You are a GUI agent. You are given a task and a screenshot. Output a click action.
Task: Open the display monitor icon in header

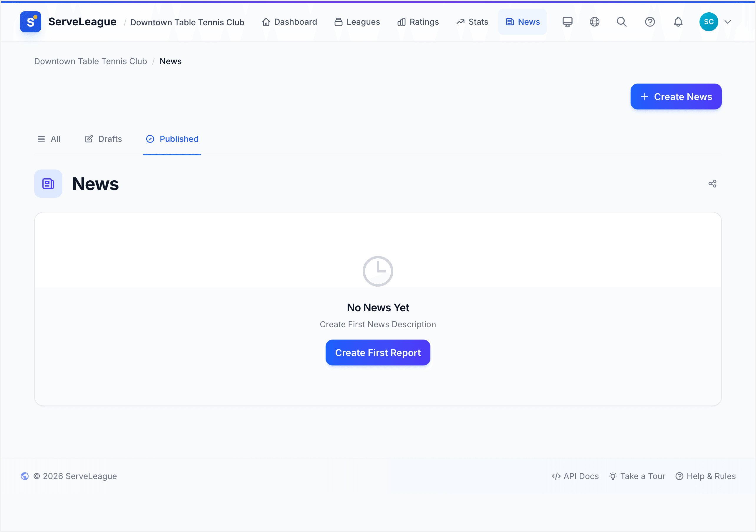point(567,22)
